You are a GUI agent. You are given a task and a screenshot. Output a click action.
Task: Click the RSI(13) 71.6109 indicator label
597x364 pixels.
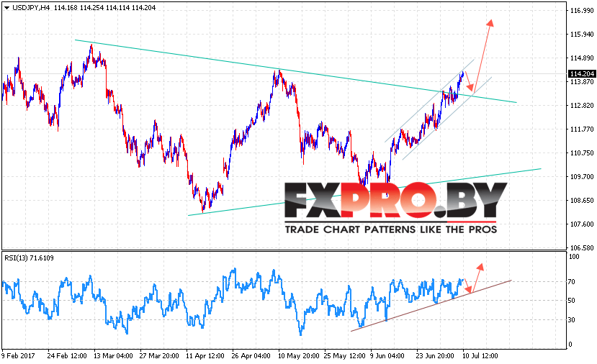(x=29, y=258)
